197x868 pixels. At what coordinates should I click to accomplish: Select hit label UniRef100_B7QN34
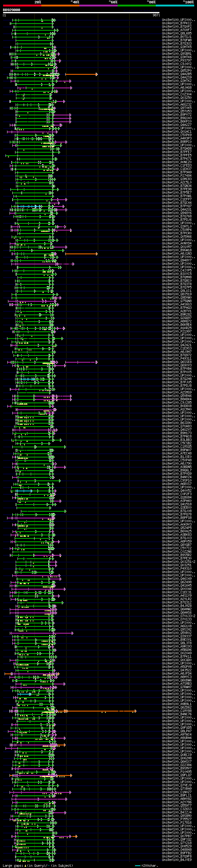(x=177, y=186)
